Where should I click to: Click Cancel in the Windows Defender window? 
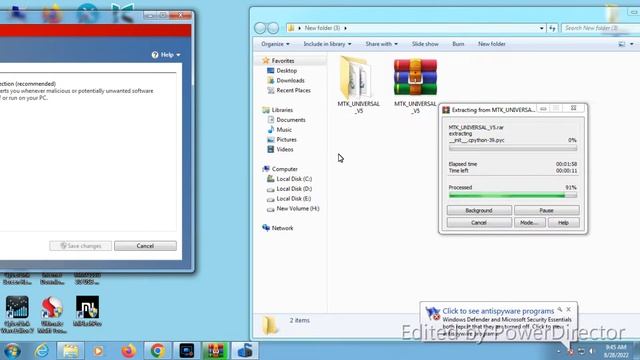coord(145,246)
